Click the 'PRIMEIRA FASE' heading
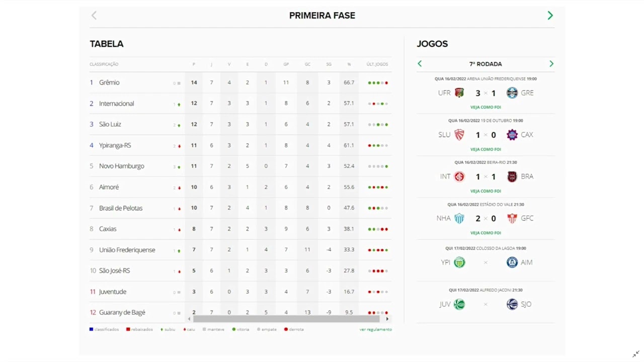The width and height of the screenshot is (644, 362). [322, 16]
